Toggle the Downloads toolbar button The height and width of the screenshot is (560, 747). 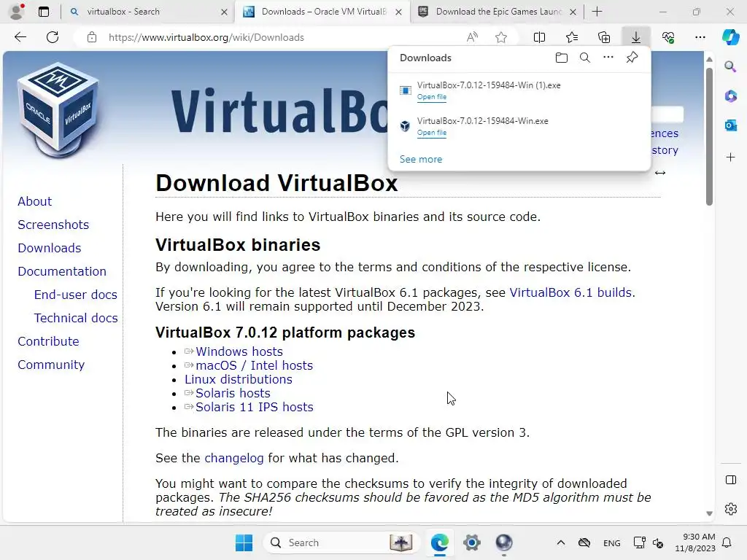(636, 37)
